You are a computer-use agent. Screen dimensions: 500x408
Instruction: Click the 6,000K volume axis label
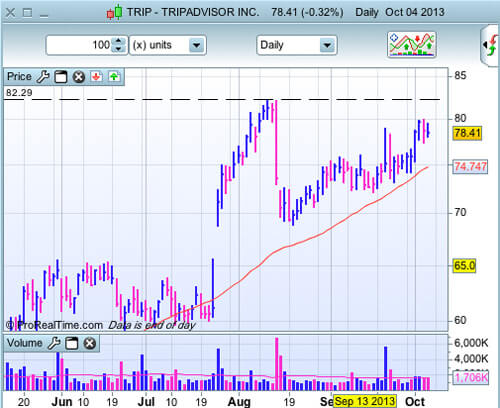point(471,343)
